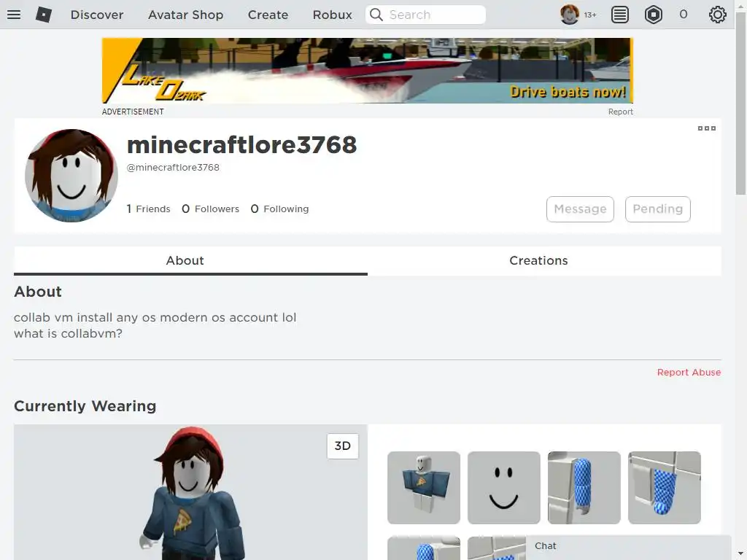Open the settings gear icon
747x560 pixels.
click(718, 15)
